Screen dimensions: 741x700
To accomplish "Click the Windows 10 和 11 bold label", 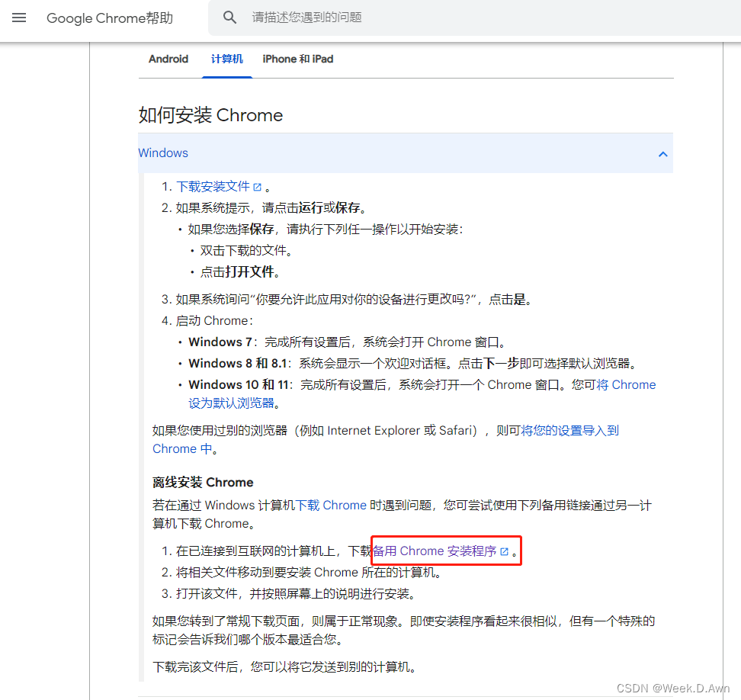I will click(x=239, y=385).
